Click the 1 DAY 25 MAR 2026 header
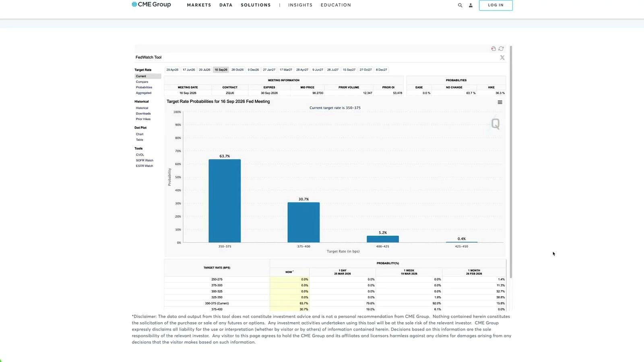 (343, 272)
